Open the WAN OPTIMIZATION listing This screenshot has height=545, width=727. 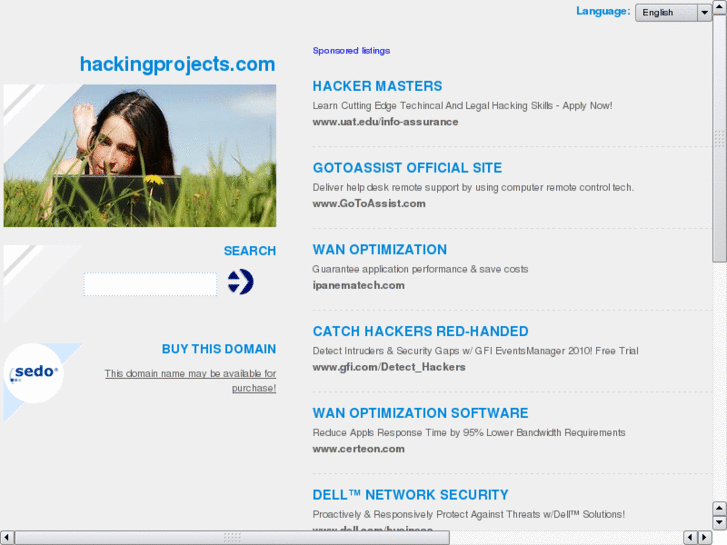click(380, 250)
